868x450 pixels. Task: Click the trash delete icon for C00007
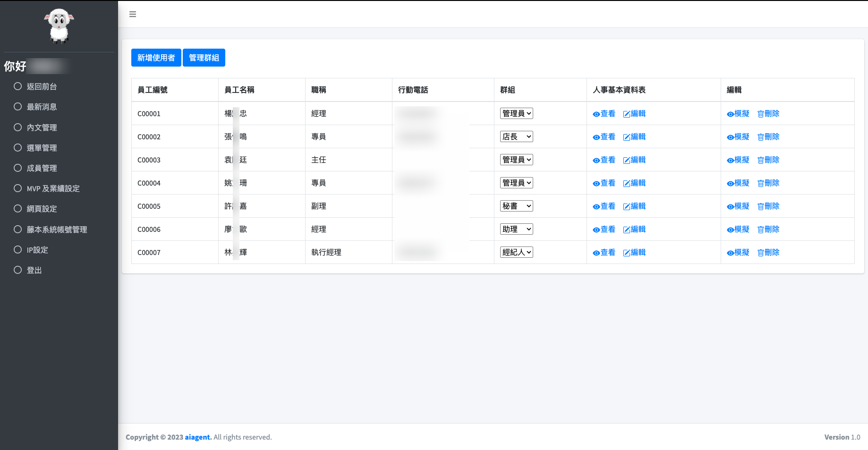760,253
